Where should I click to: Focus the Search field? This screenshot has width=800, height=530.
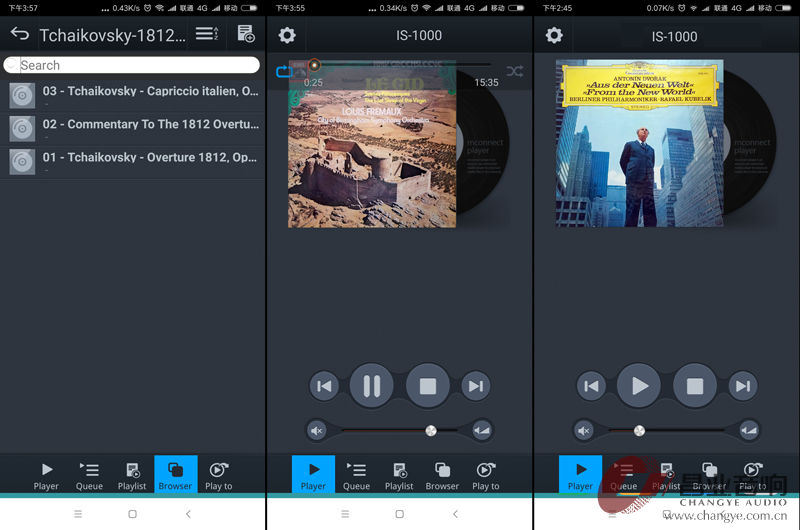132,65
